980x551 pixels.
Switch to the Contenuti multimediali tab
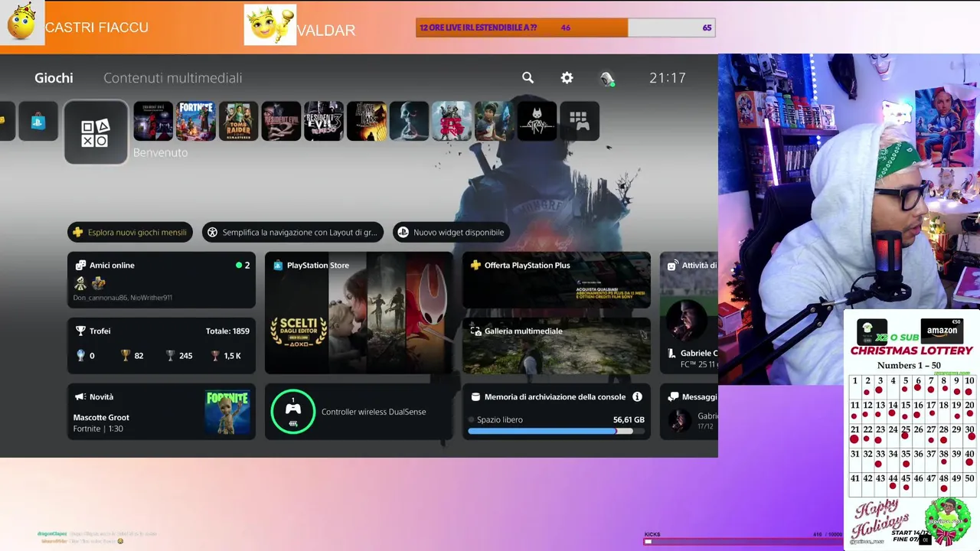[173, 77]
